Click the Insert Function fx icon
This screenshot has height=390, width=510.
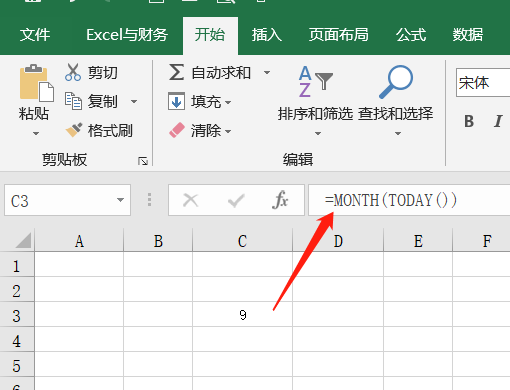tap(280, 200)
